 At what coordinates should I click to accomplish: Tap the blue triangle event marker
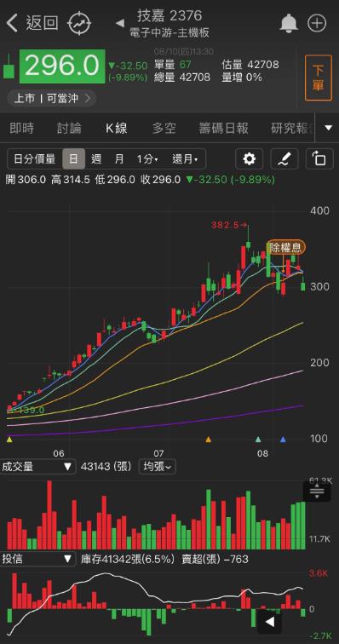[283, 440]
